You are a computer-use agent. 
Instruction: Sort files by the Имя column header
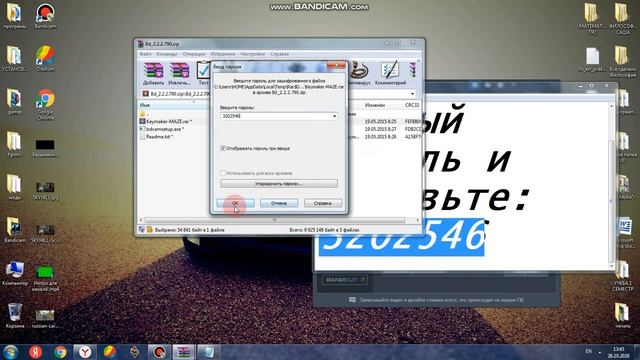click(x=173, y=105)
